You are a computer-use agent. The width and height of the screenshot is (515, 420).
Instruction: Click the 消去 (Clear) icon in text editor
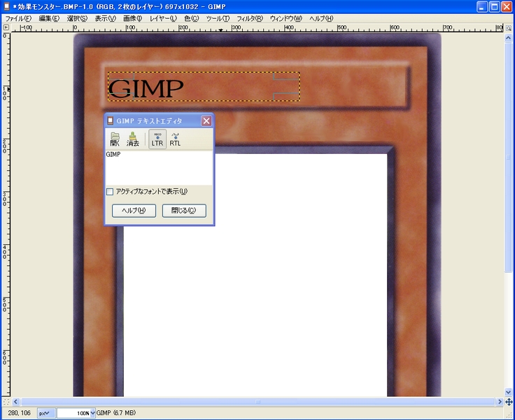tap(133, 139)
